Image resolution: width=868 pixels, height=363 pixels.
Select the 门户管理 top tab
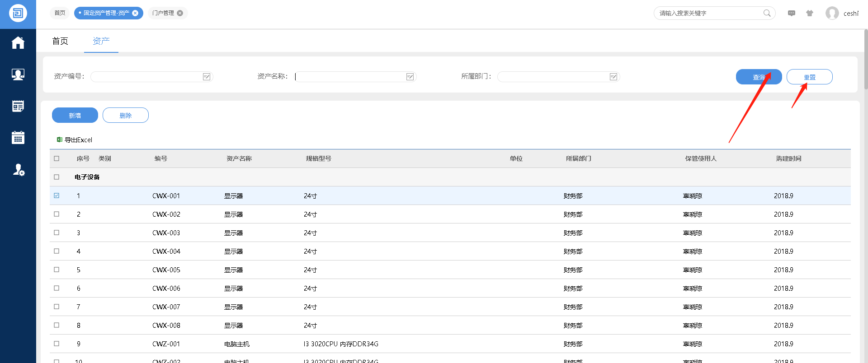coord(163,13)
